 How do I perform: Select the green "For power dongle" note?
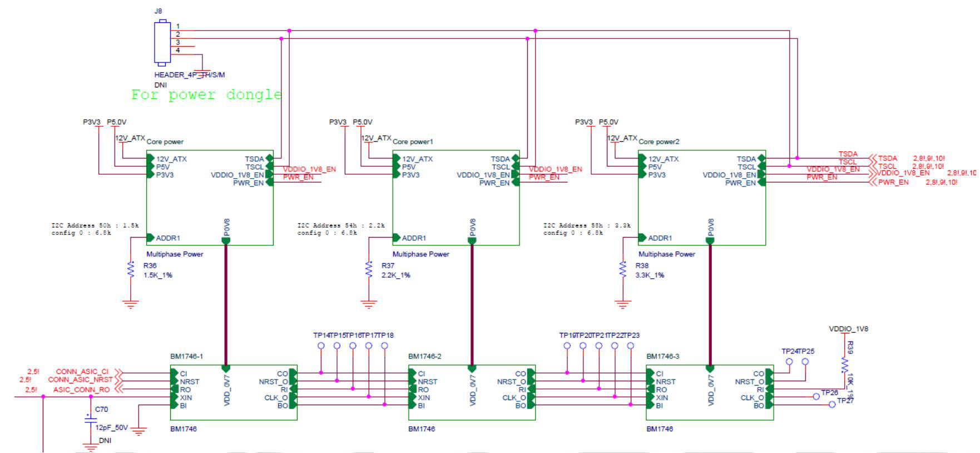click(x=206, y=95)
